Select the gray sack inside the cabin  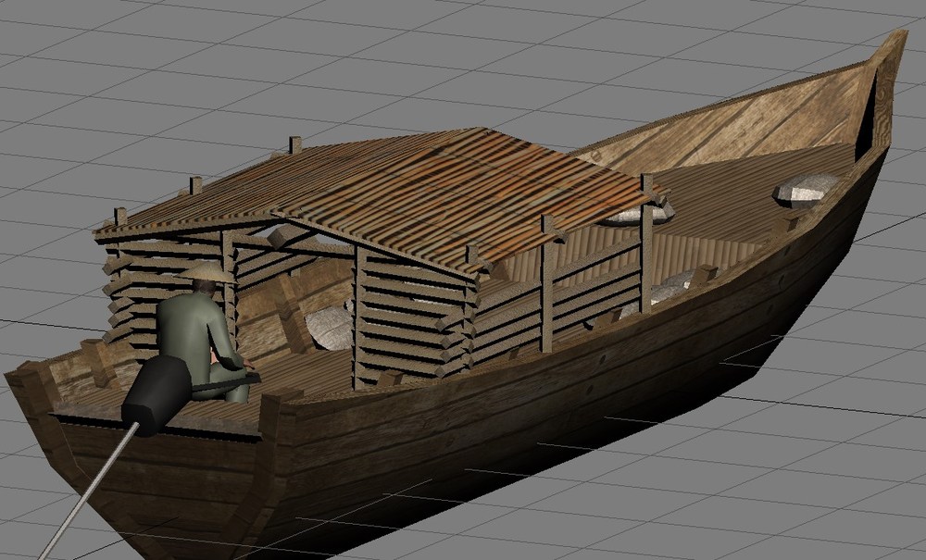[330, 328]
